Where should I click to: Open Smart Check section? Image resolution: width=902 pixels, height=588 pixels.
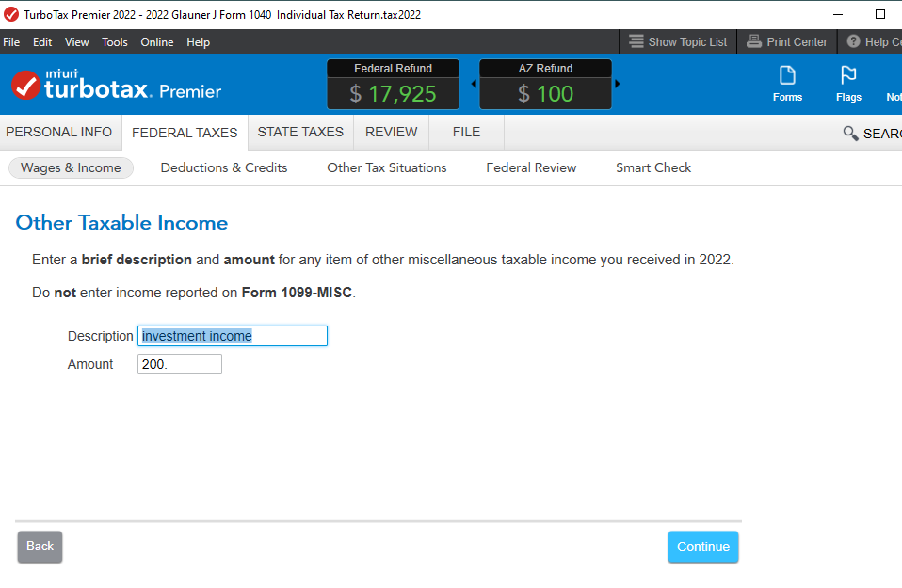click(x=653, y=167)
